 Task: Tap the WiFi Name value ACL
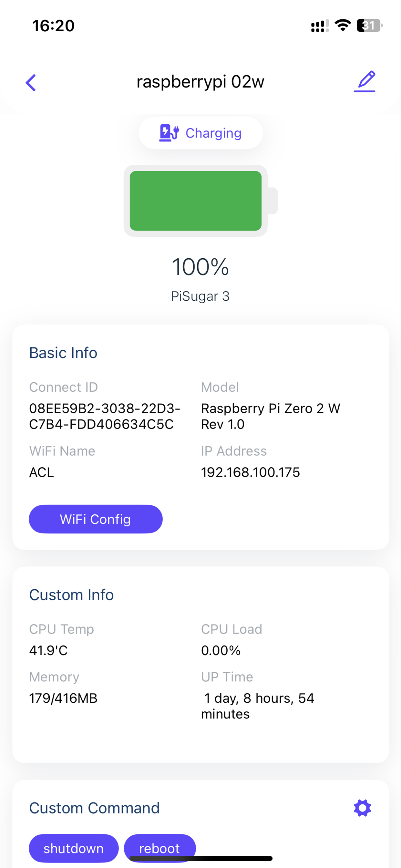coord(42,472)
